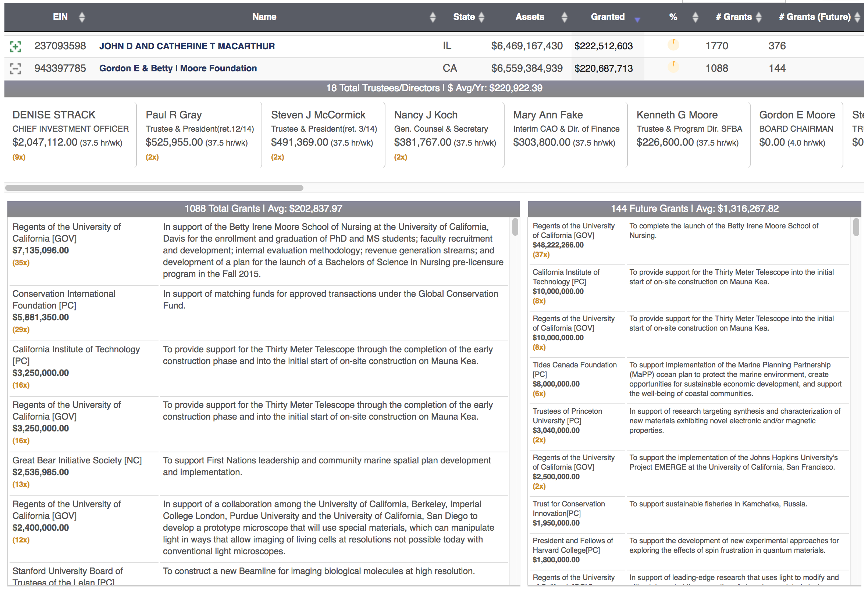This screenshot has height=591, width=868.
Task: Click the Moore Foundation percent pie icon
Action: coord(673,67)
